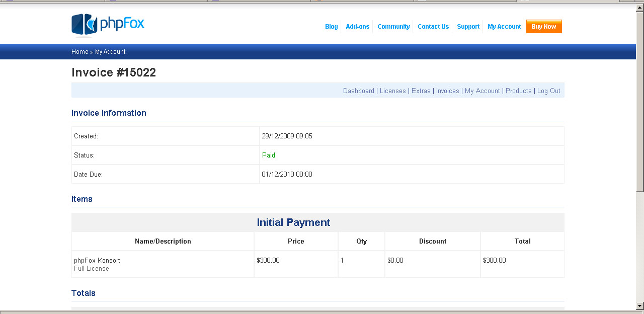Open My Account breadcrumb link
The width and height of the screenshot is (644, 314).
coord(110,52)
